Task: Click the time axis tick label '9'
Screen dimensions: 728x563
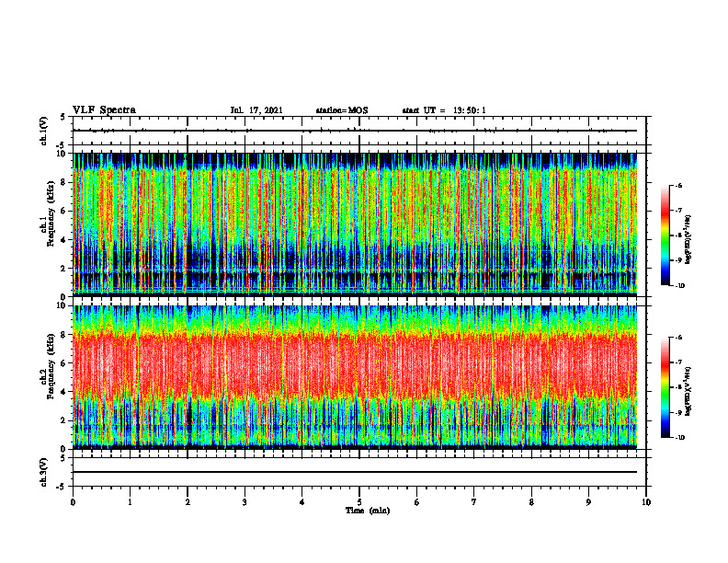Action: (588, 502)
